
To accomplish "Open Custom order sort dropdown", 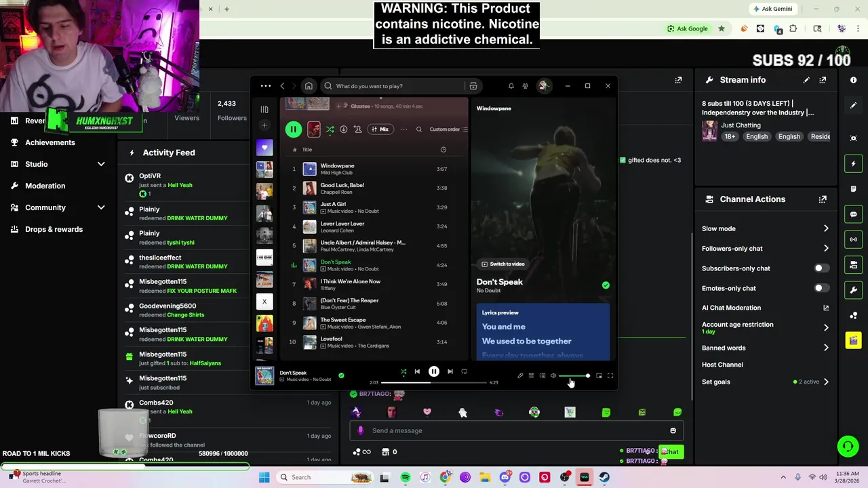I will coord(448,129).
